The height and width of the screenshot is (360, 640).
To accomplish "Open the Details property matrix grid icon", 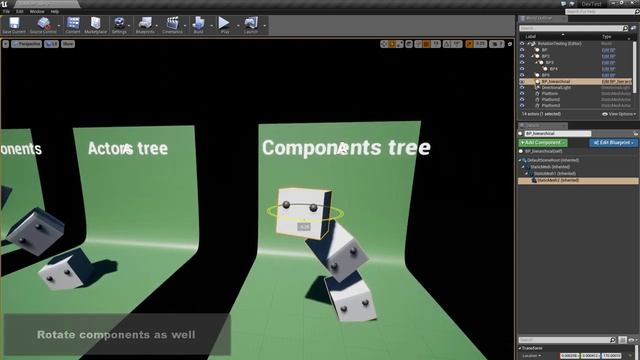I will click(x=622, y=340).
